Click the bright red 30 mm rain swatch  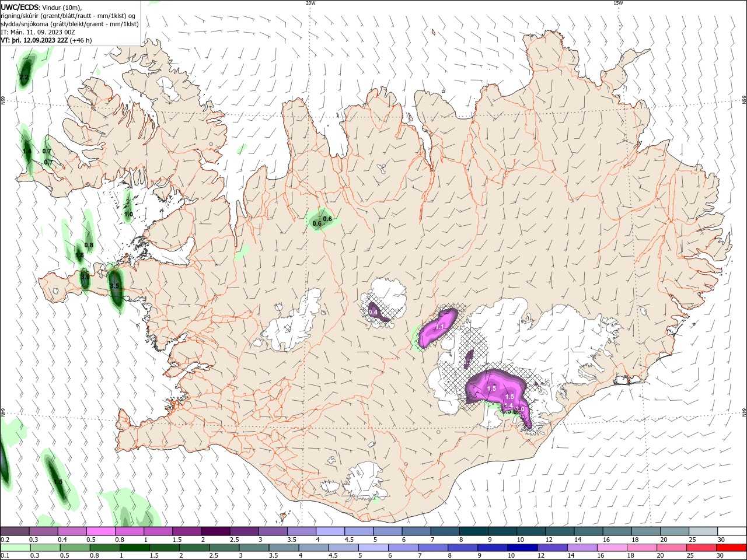point(731,548)
